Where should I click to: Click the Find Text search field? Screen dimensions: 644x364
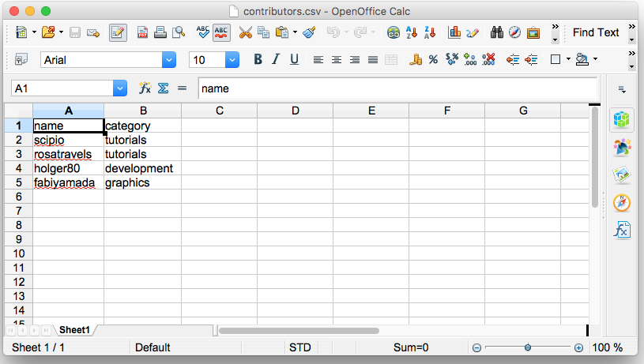pyautogui.click(x=596, y=32)
